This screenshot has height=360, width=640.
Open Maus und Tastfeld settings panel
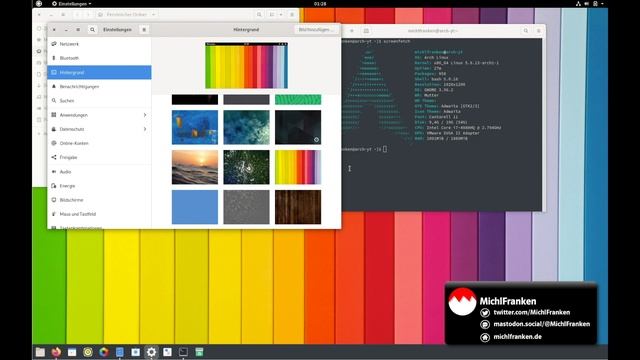pyautogui.click(x=99, y=214)
